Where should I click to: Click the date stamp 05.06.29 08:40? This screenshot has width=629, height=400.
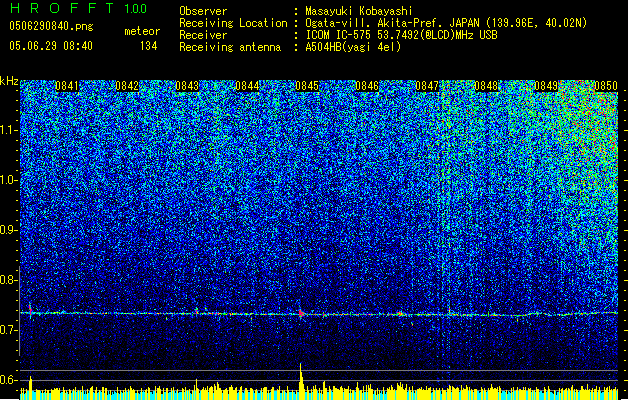click(51, 46)
